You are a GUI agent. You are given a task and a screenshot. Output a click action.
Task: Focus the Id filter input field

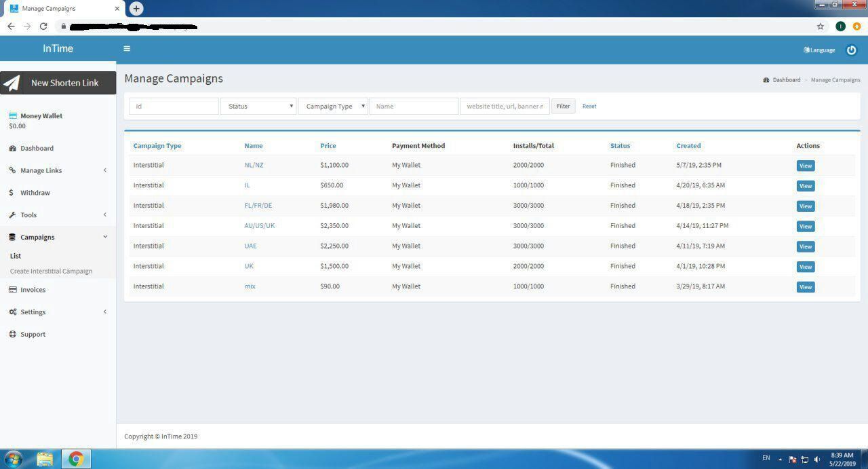point(174,107)
